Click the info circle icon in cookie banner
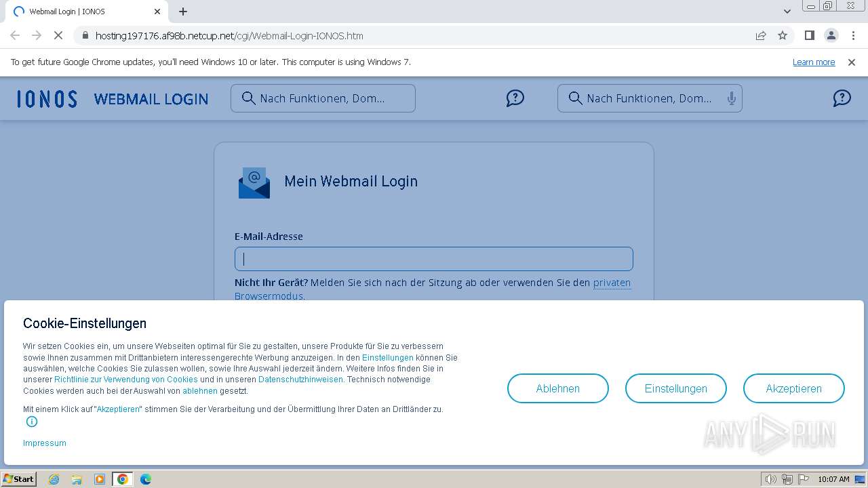 pos(32,422)
